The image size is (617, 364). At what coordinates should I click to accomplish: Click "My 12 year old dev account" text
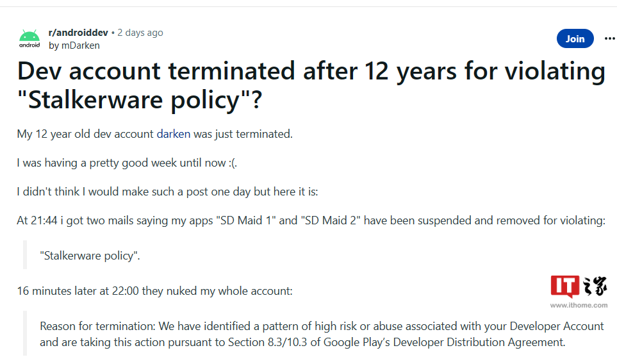click(x=85, y=134)
